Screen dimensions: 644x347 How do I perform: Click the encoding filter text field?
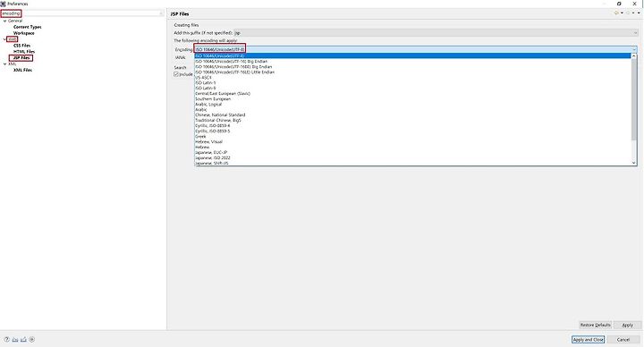click(82, 13)
